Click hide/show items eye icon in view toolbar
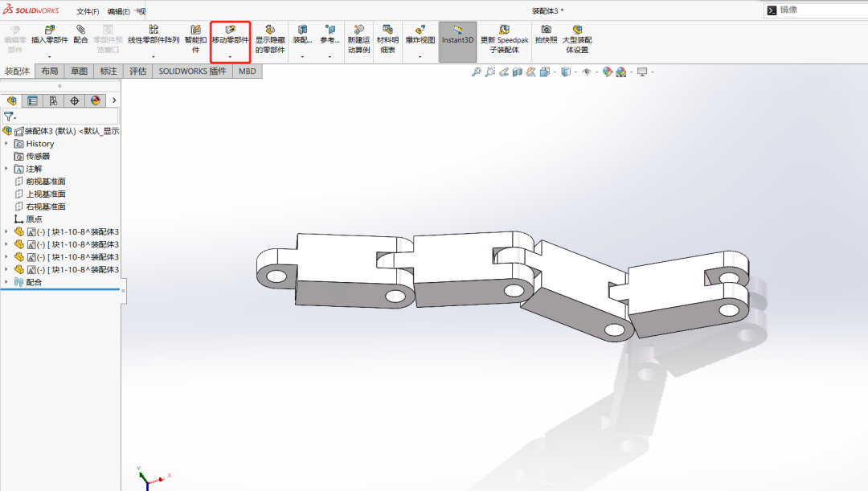Image resolution: width=868 pixels, height=491 pixels. pyautogui.click(x=587, y=72)
